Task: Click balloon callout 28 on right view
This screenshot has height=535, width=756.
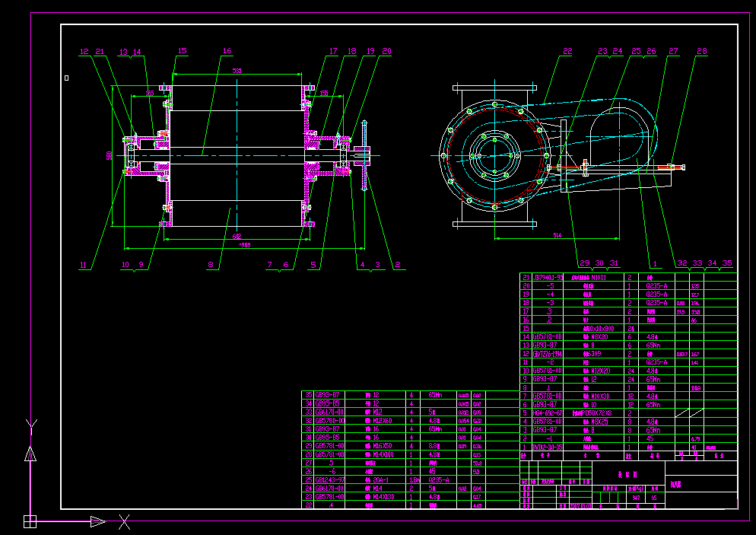Action: click(x=703, y=51)
